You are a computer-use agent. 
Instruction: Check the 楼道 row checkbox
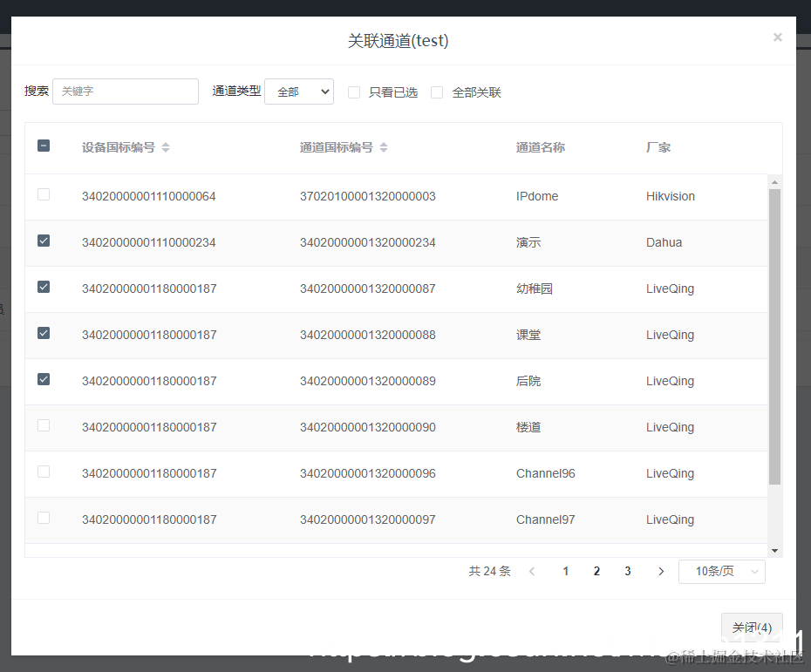[x=44, y=425]
